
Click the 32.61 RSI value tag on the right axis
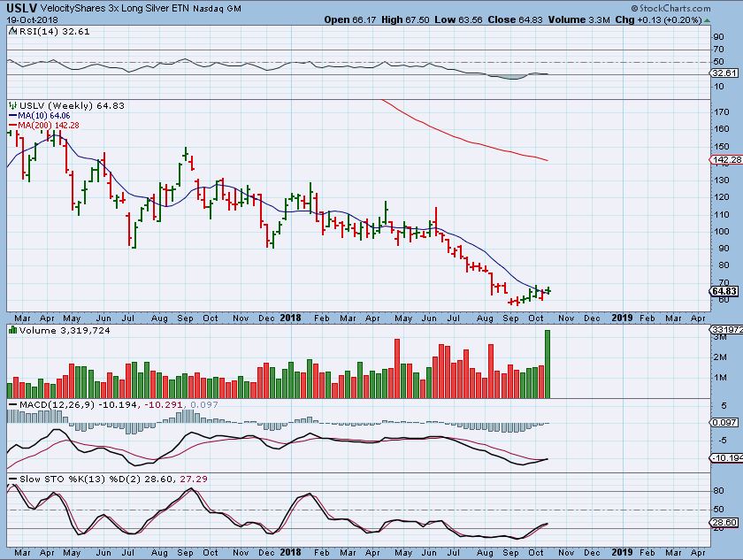(x=725, y=73)
